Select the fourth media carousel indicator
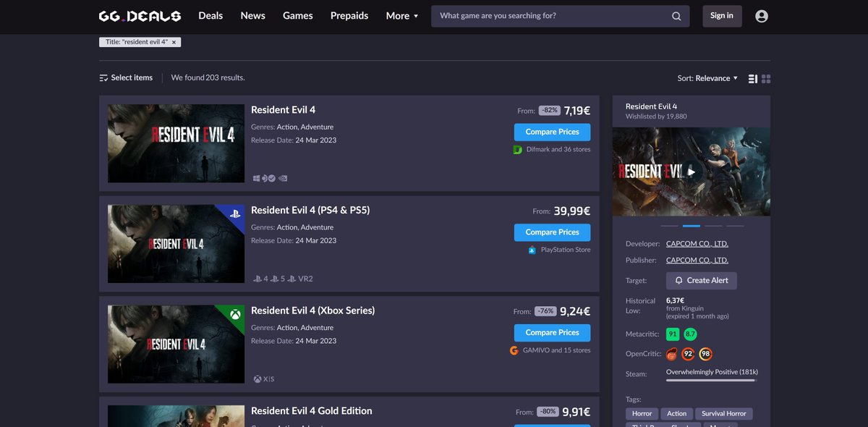Screen dimensions: 868x427 click(735, 226)
